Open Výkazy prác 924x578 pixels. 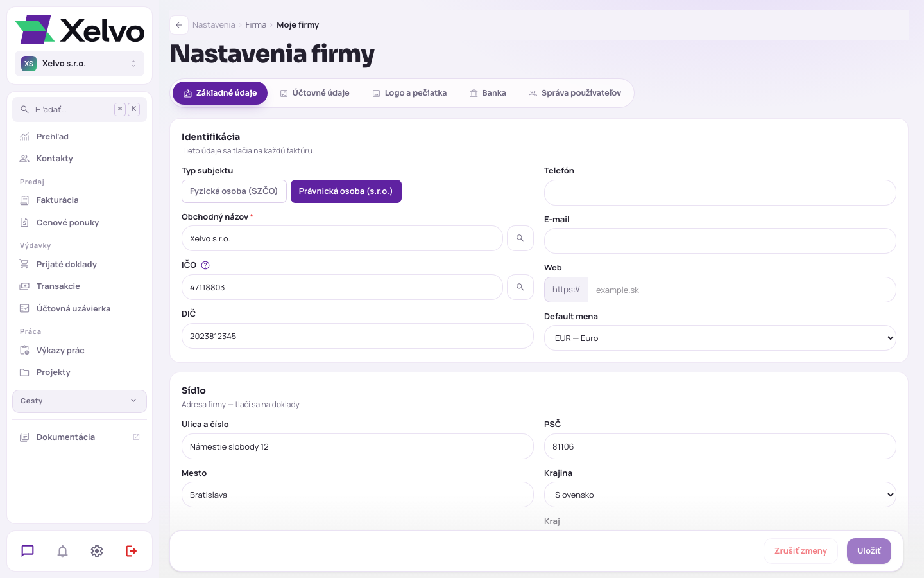click(80, 351)
